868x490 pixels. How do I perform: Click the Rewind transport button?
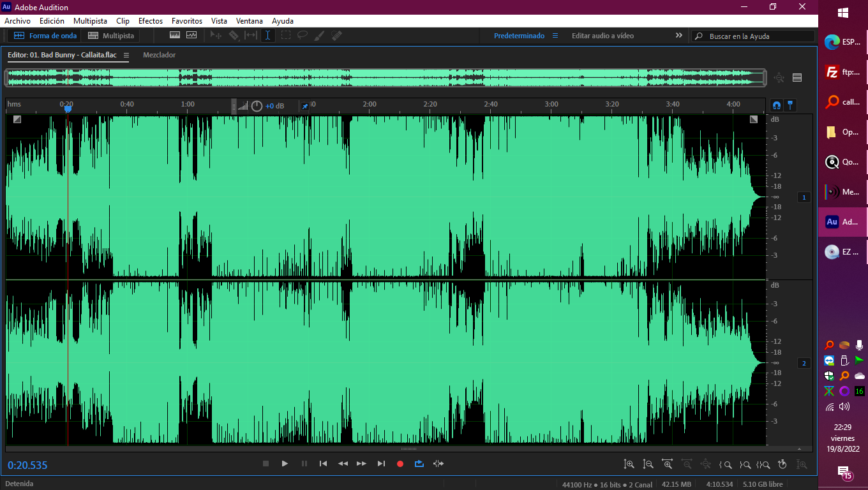343,464
